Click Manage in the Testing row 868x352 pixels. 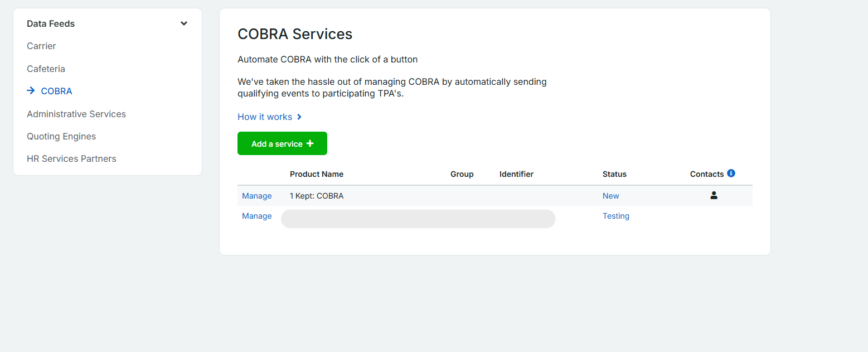tap(257, 216)
